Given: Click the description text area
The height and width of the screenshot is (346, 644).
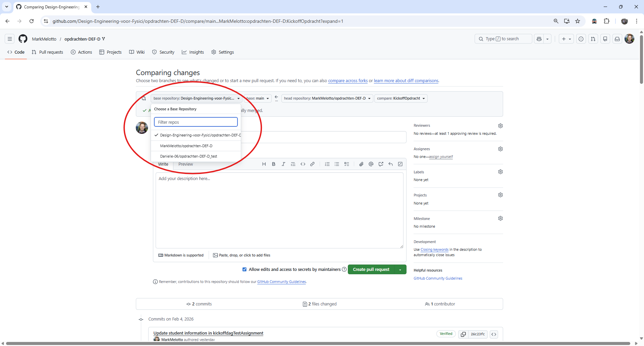Looking at the screenshot, I should tap(279, 210).
